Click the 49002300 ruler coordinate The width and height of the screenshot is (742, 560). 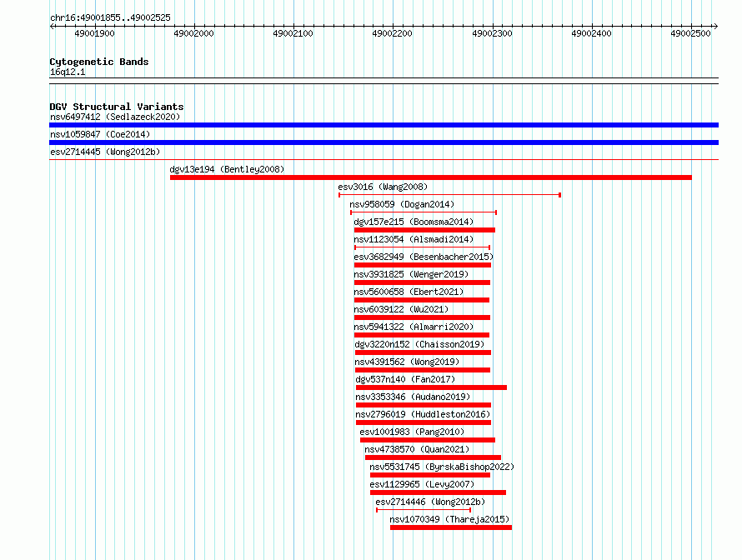tap(492, 33)
